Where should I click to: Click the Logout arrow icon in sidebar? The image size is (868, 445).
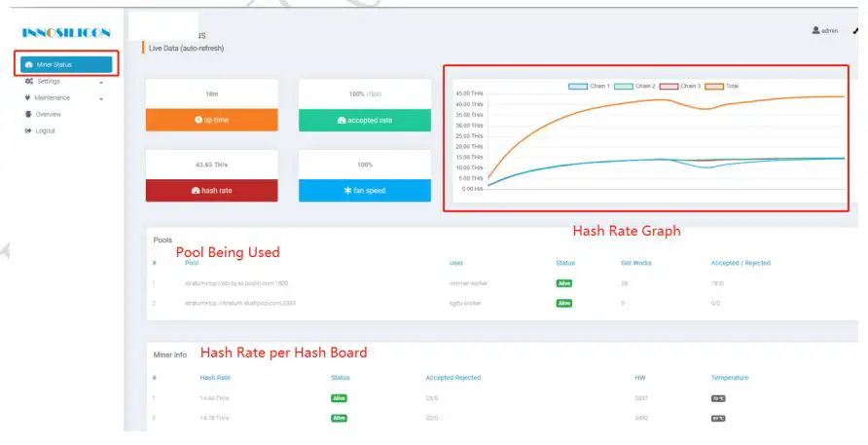pyautogui.click(x=28, y=130)
